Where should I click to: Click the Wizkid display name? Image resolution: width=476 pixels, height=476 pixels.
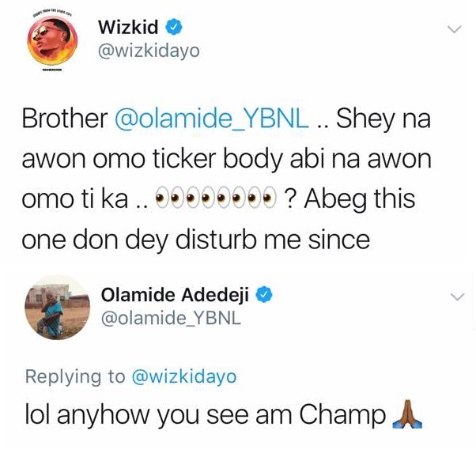(128, 27)
